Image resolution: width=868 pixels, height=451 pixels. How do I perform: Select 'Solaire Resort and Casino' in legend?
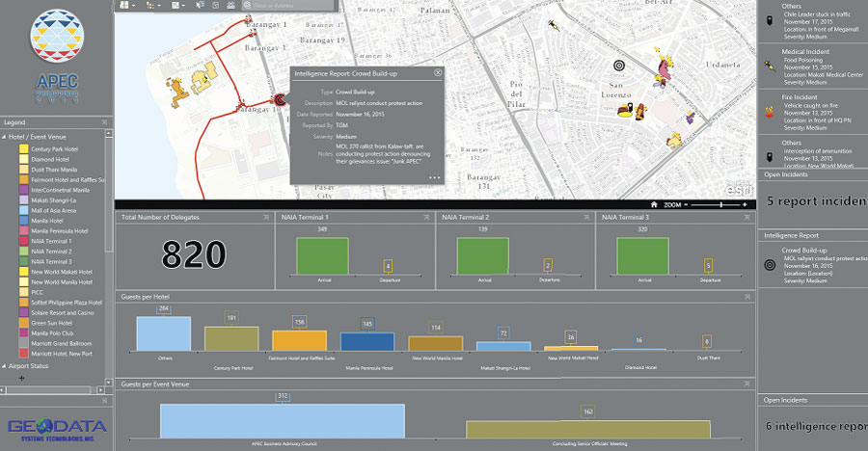63,312
